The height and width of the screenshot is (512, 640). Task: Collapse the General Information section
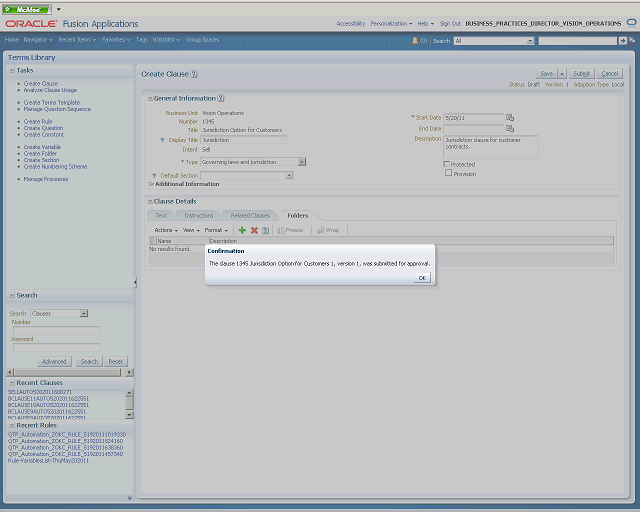coord(150,98)
